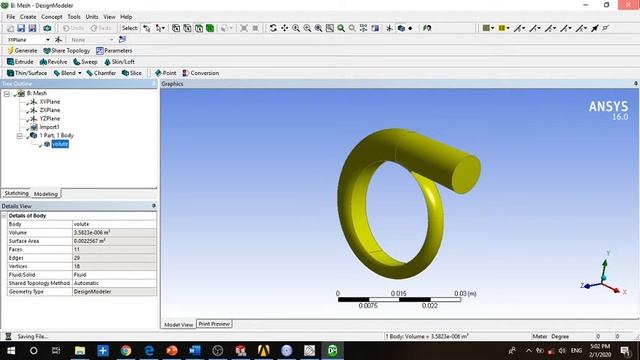
Task: Open the Select Mode dropdown arrow
Action: 163,28
